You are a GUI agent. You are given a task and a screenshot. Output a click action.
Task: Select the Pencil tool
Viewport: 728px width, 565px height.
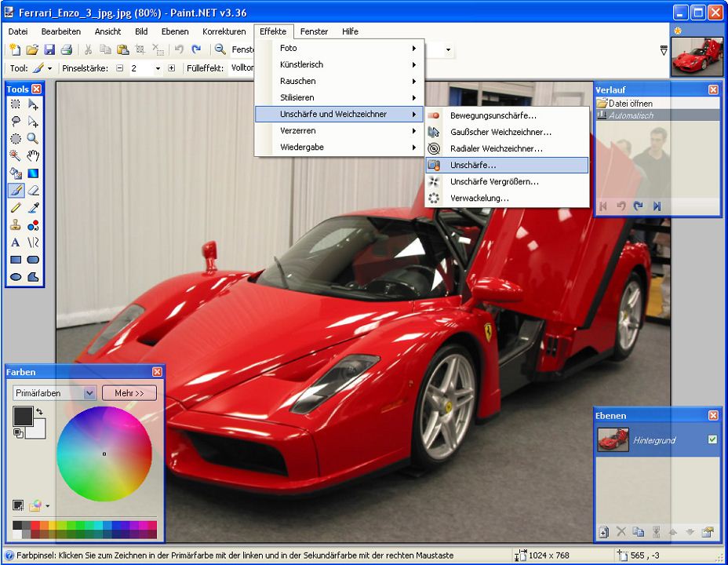tap(16, 207)
